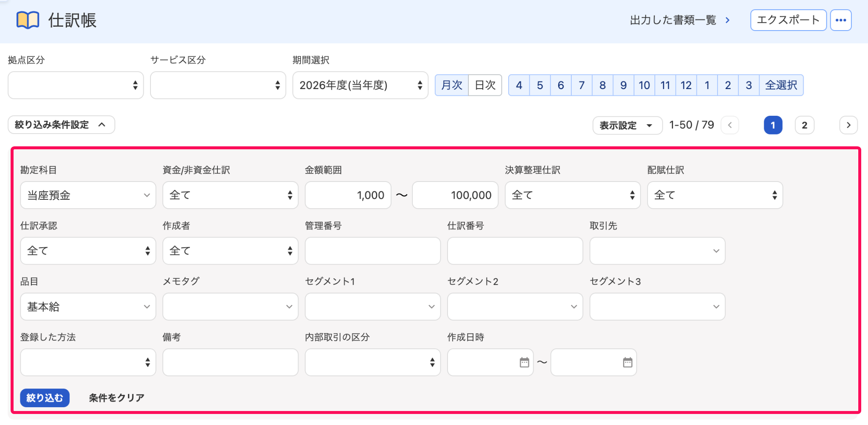The width and height of the screenshot is (868, 425).
Task: Select 全選択 for all months
Action: pyautogui.click(x=781, y=85)
